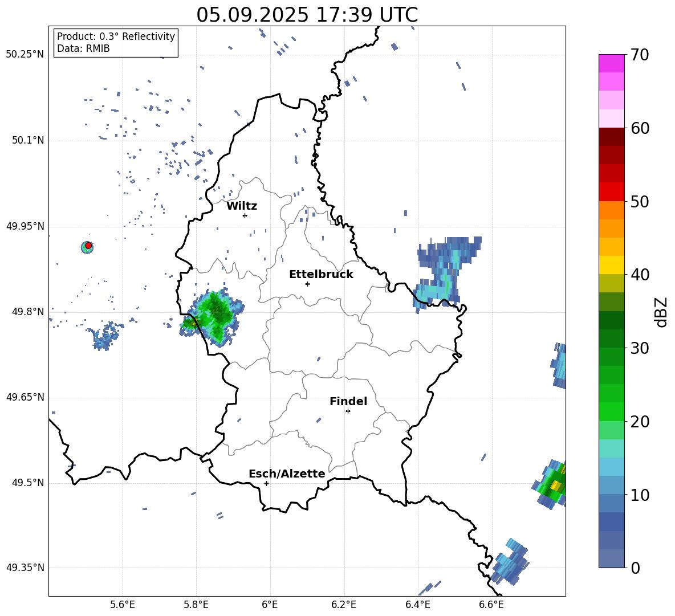Screen dimensions: 675x616
Task: Click the 50 tick on colorbar
Action: [x=640, y=202]
